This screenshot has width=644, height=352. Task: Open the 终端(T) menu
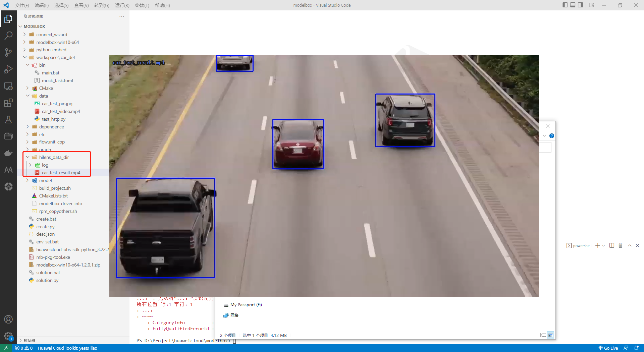(142, 5)
